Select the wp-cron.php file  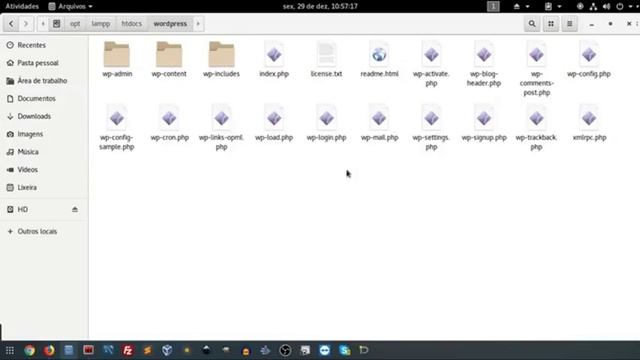point(169,123)
